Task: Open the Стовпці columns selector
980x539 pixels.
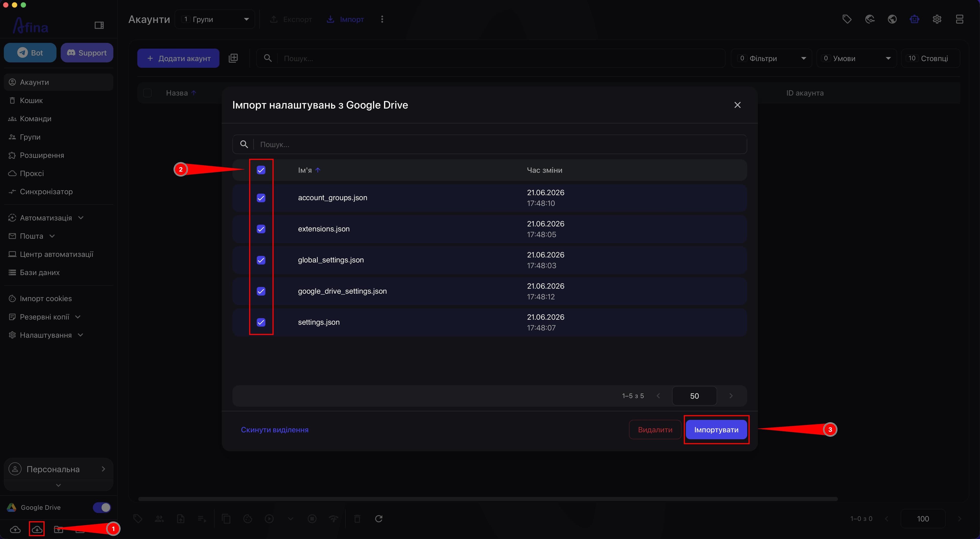Action: 930,58
